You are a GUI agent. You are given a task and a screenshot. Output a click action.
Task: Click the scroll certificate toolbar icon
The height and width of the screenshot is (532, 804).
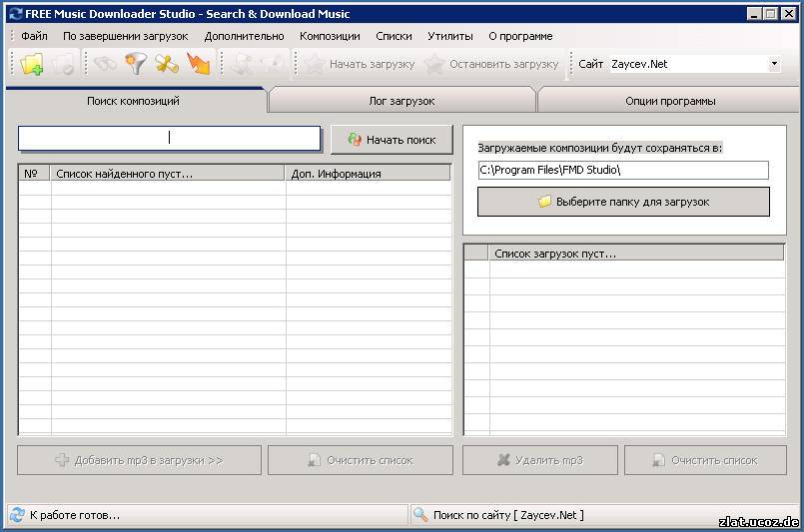167,64
